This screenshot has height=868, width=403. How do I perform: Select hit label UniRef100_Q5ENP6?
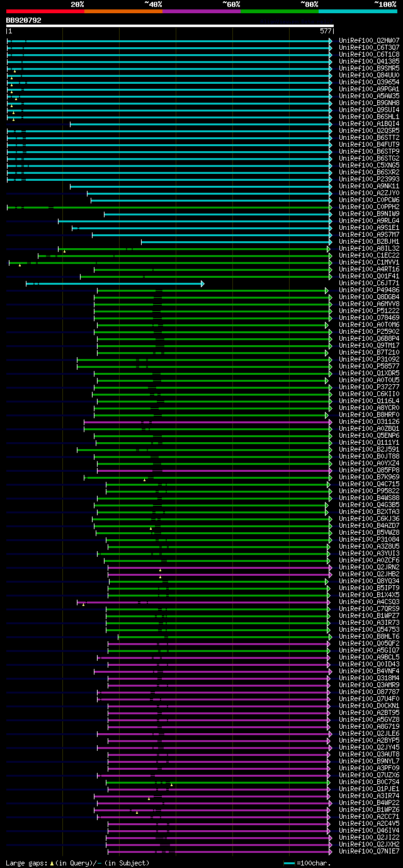click(369, 435)
